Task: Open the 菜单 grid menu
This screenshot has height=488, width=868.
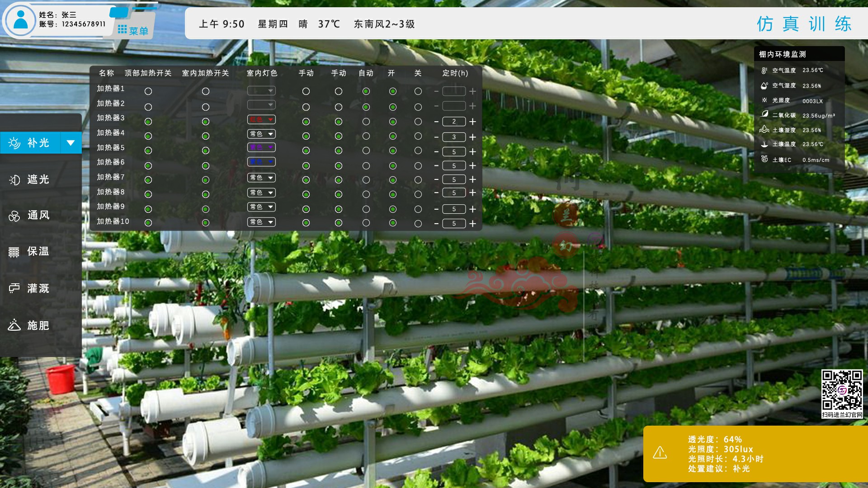Action: pyautogui.click(x=132, y=30)
